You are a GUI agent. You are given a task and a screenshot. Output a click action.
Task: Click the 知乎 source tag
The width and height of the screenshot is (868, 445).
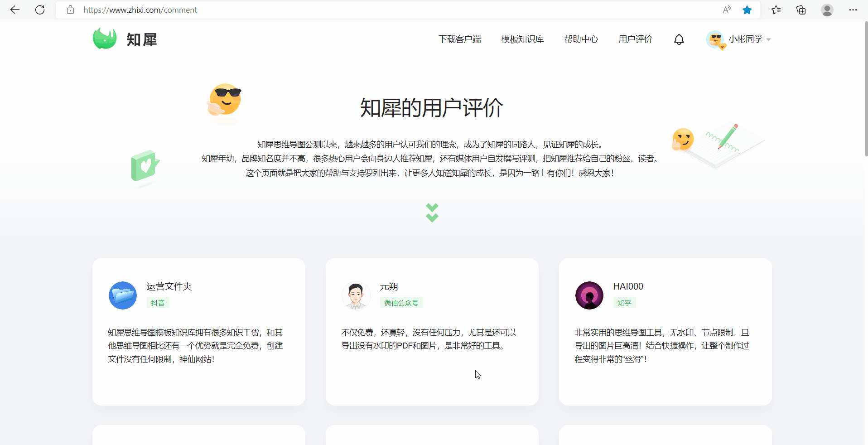pos(624,303)
